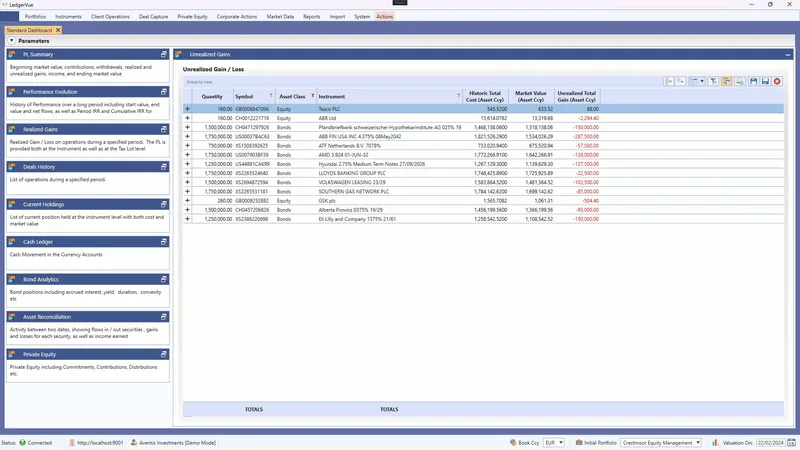This screenshot has width=800, height=450.
Task: Click the print icon in grid toolbar
Action: pyautogui.click(x=739, y=81)
